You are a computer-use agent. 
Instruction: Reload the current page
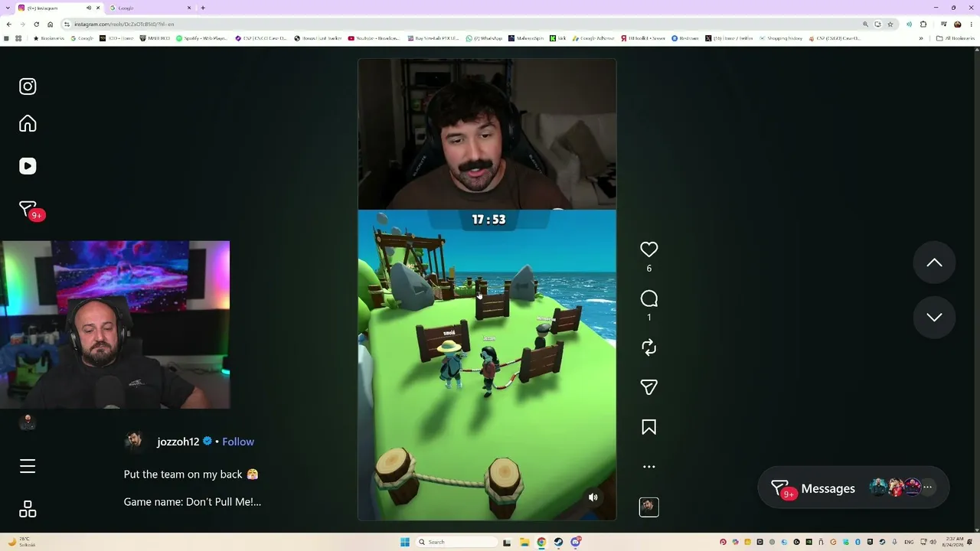pyautogui.click(x=36, y=24)
